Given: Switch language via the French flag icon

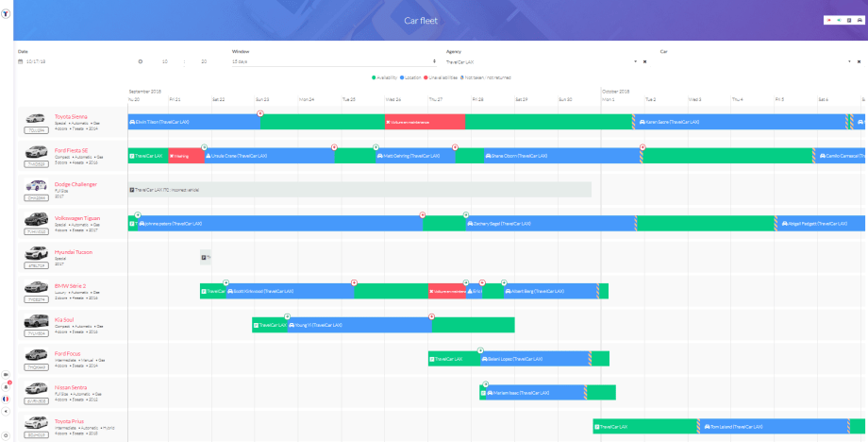Looking at the screenshot, I should 6,399.
